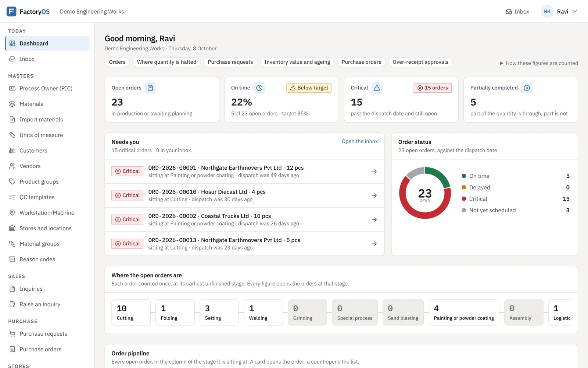Open the Setting stage card with 3
Image resolution: width=588 pixels, height=368 pixels.
tap(219, 312)
